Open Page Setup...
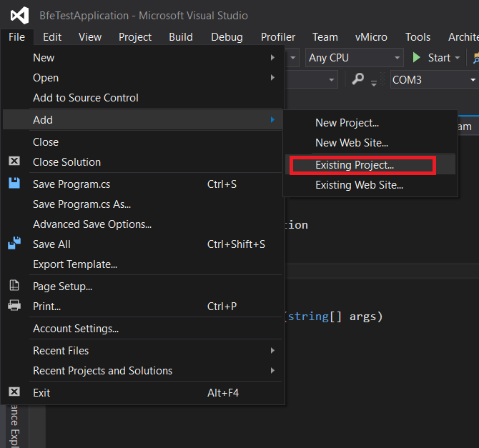The image size is (479, 448). (142, 287)
